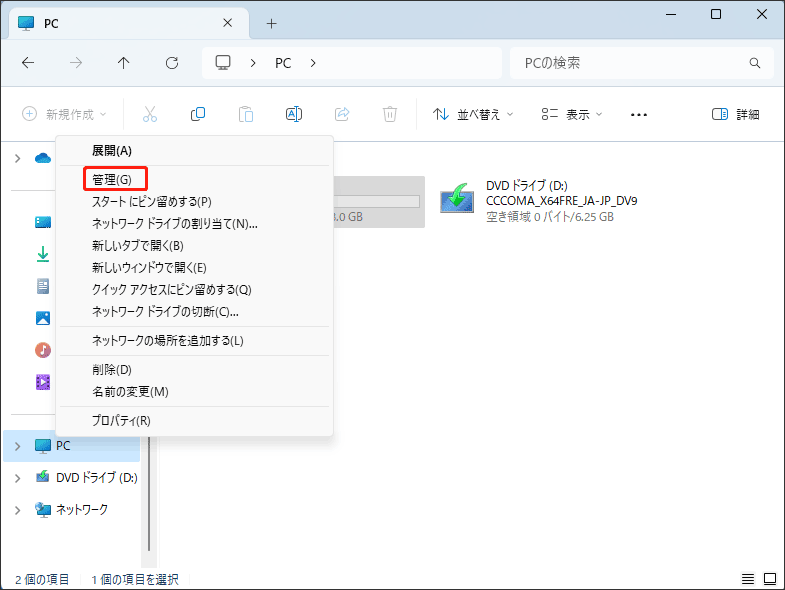Choose プロパティ(R) from context menu
This screenshot has width=785, height=590.
194,421
